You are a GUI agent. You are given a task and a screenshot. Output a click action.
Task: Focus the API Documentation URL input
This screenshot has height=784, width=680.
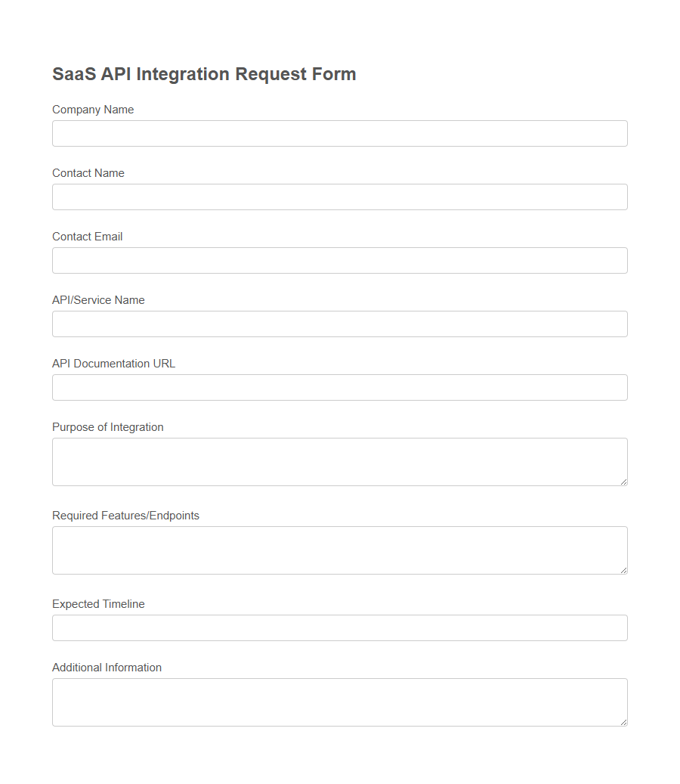click(x=339, y=387)
